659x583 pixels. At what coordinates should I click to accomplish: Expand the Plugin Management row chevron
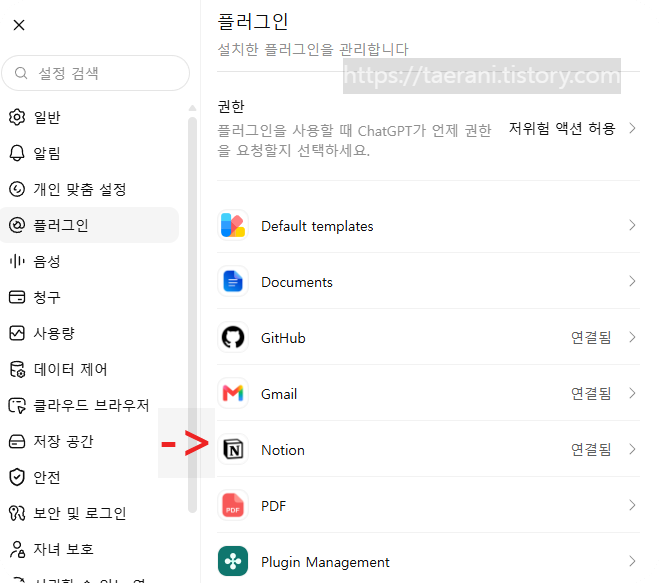(632, 561)
